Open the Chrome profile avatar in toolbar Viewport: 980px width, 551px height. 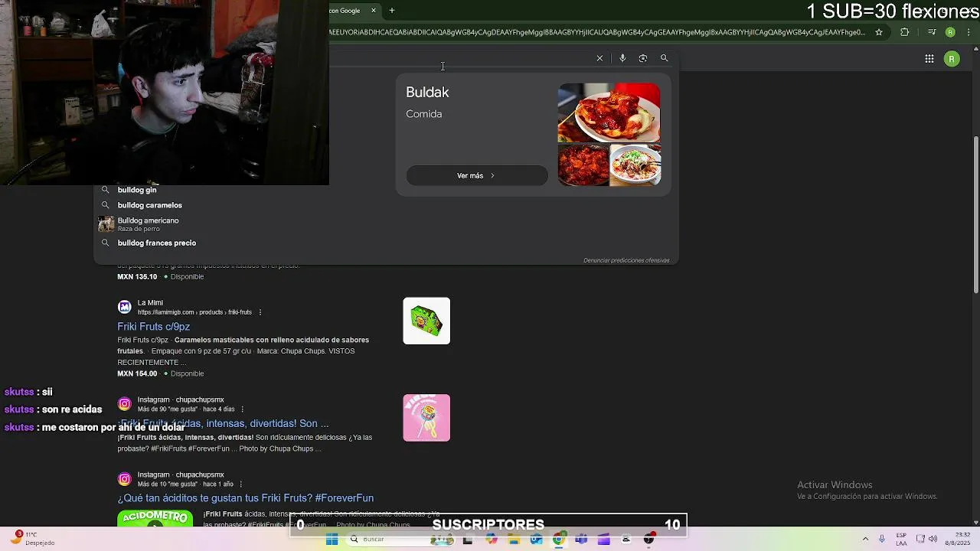[950, 32]
